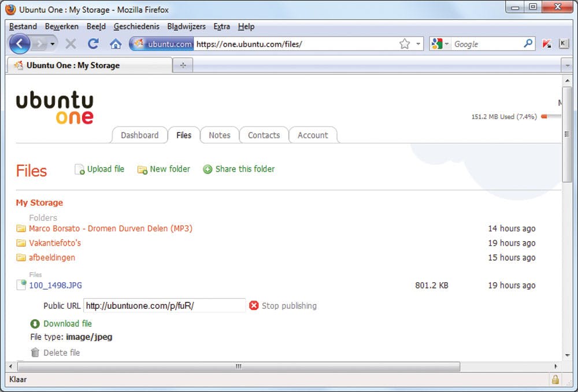Reload the page with the refresh icon
Viewport: 578px width, 392px height.
93,44
